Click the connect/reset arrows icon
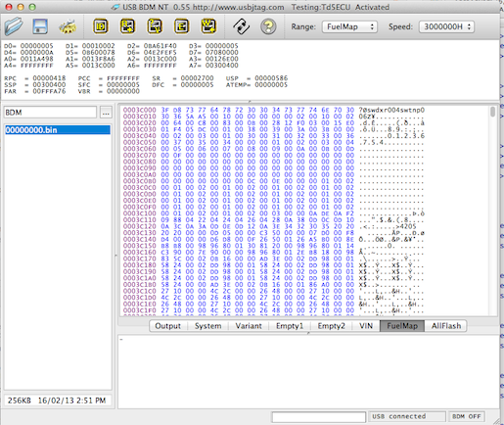The image size is (504, 425). pyautogui.click(x=242, y=26)
